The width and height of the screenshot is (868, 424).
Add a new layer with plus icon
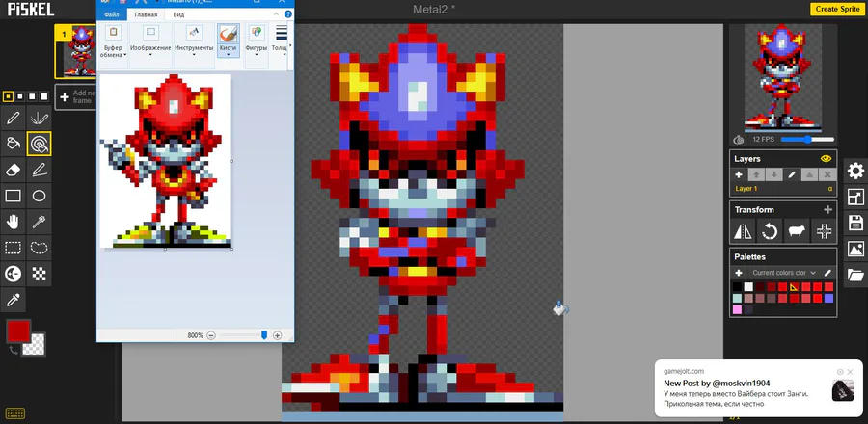point(739,174)
